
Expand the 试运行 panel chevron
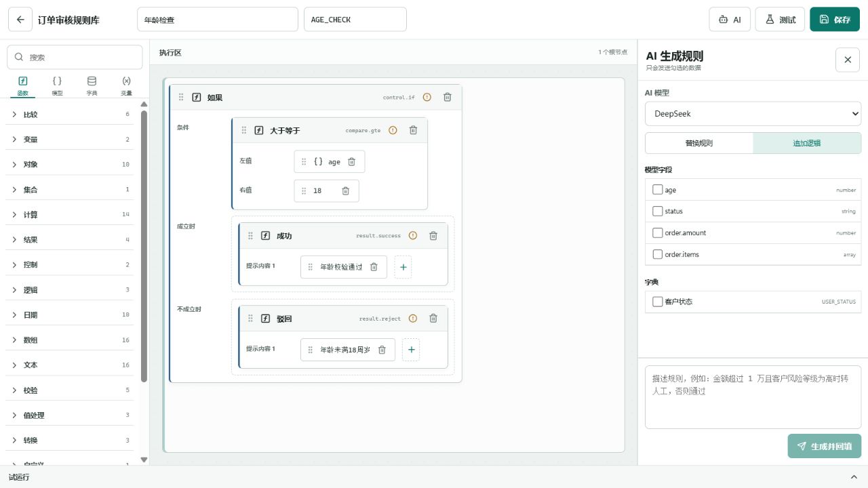pyautogui.click(x=853, y=477)
